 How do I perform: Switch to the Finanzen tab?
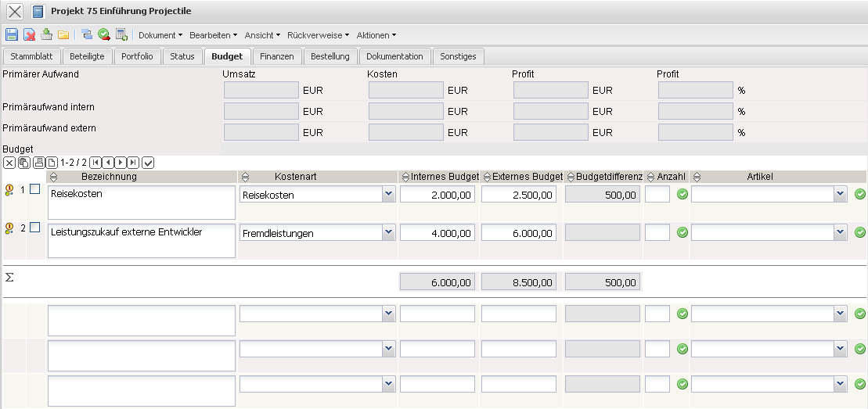[x=277, y=56]
